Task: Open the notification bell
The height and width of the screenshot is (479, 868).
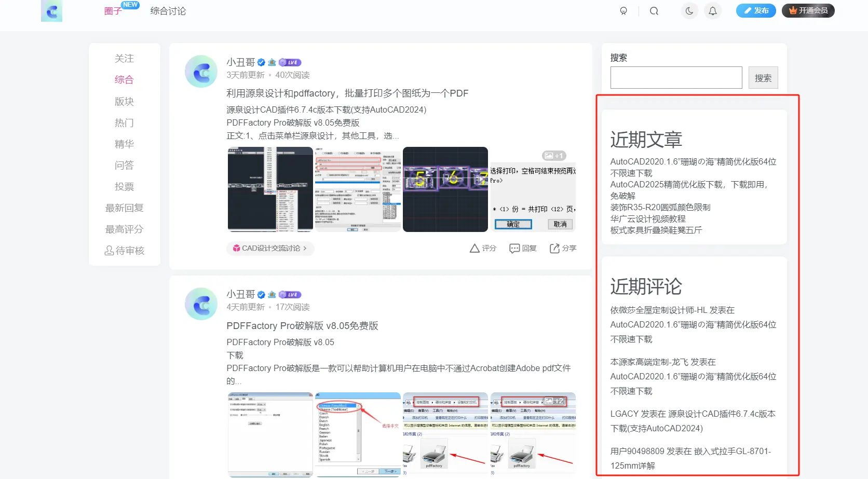Action: point(713,11)
